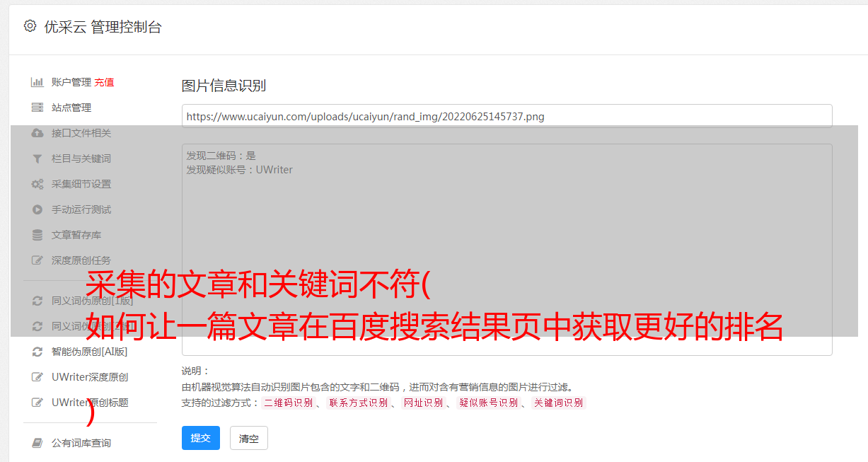Open 手动运行测试 menu item

[x=81, y=209]
